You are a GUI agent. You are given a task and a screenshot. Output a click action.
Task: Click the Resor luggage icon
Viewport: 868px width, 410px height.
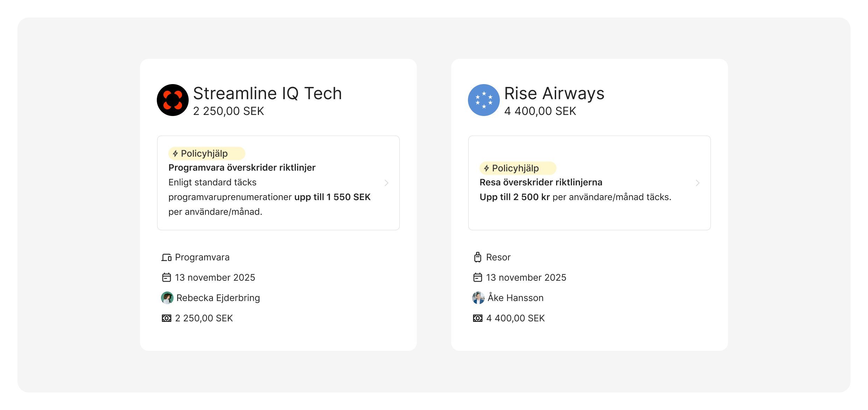pos(477,257)
